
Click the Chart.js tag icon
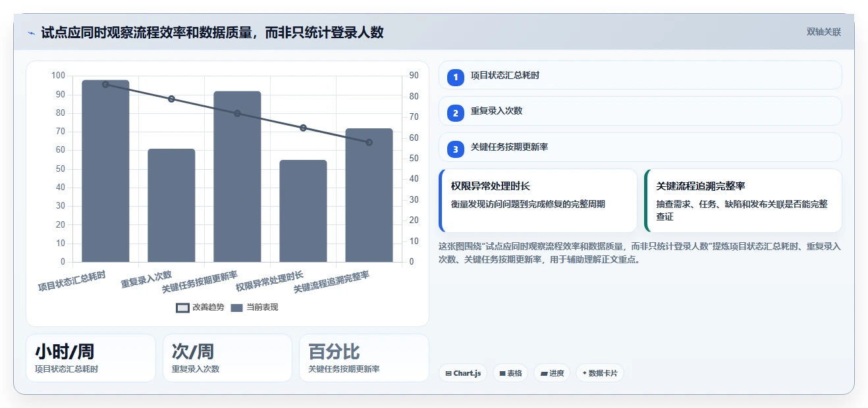448,373
